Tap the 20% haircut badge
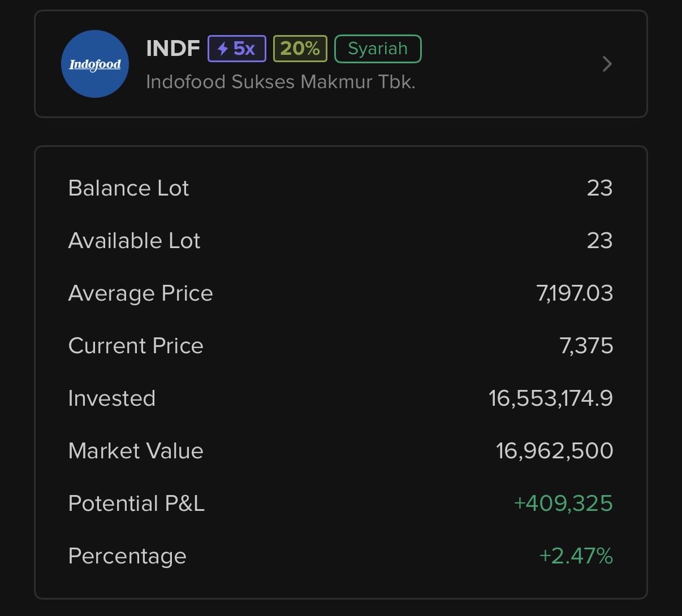 (300, 49)
